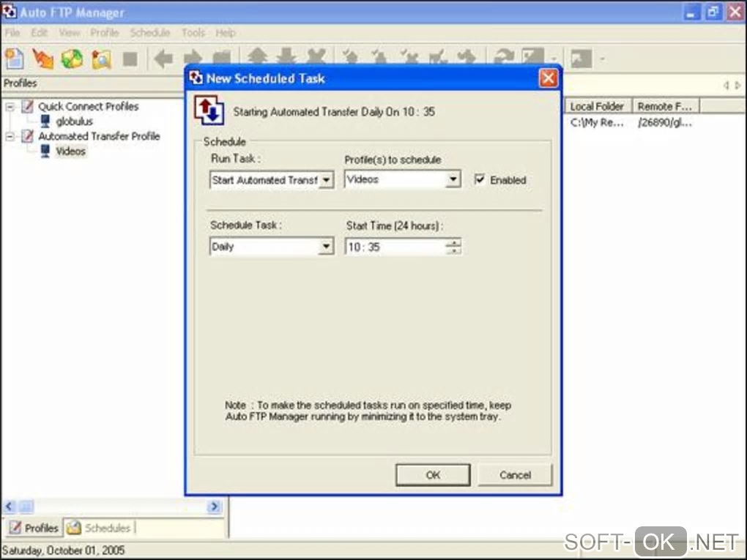This screenshot has height=560, width=747.
Task: Switch to the Schedules bottom tab
Action: tap(99, 528)
